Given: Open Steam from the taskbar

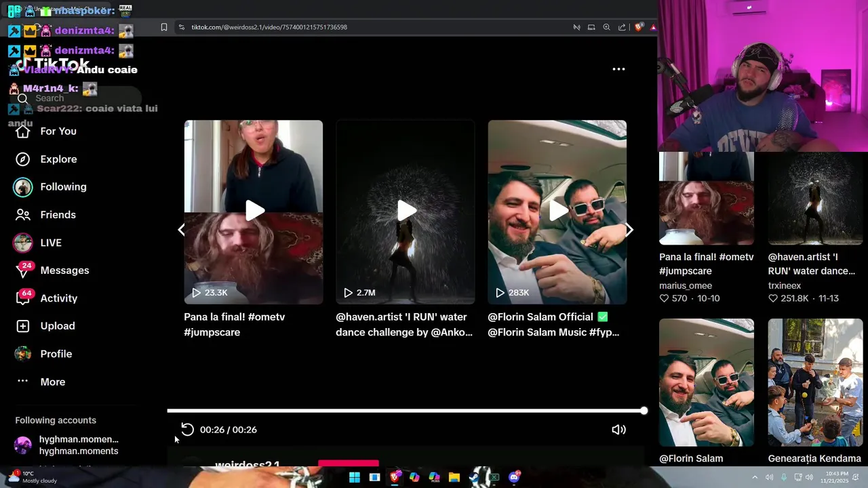Looking at the screenshot, I should coord(475,477).
